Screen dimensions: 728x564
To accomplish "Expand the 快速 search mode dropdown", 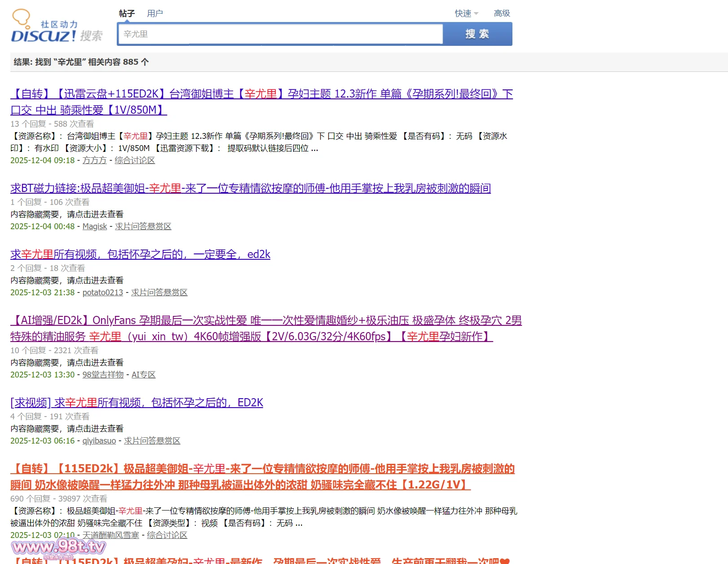I will pyautogui.click(x=466, y=13).
